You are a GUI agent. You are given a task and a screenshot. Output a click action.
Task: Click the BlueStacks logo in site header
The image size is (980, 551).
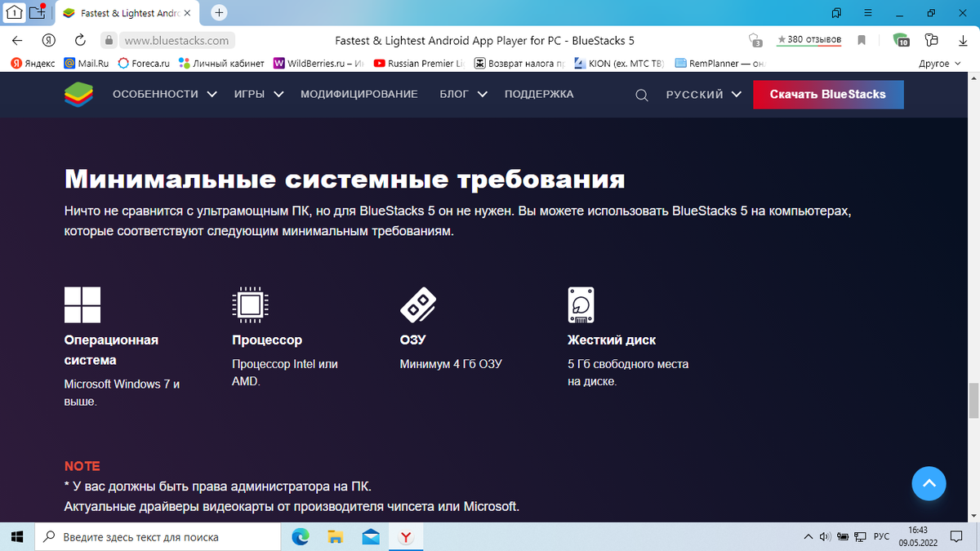[78, 94]
